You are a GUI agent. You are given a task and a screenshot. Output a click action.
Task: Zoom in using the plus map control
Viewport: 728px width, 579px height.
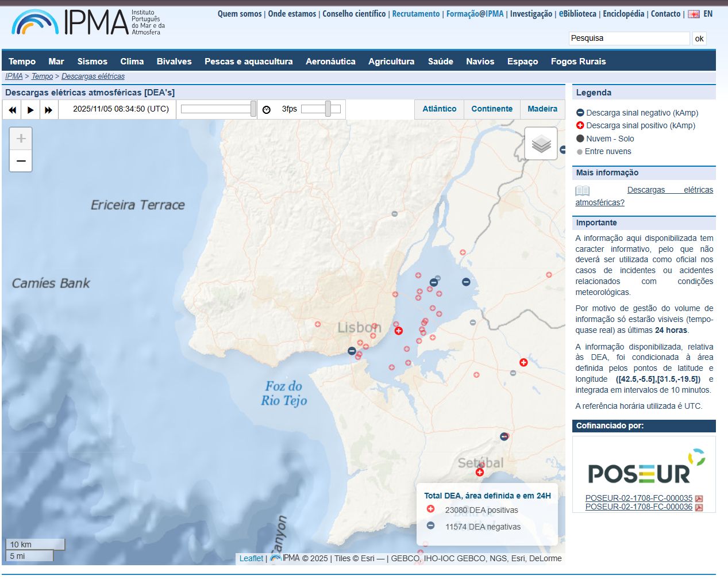(21, 138)
